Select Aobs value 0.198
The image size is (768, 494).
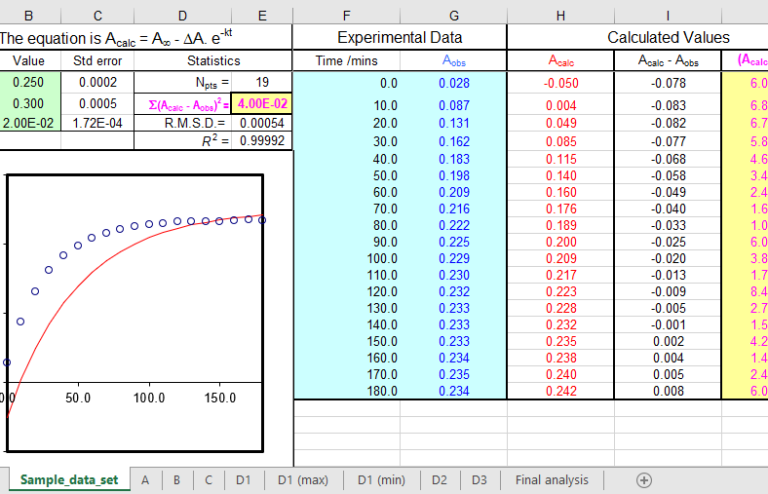coord(454,176)
